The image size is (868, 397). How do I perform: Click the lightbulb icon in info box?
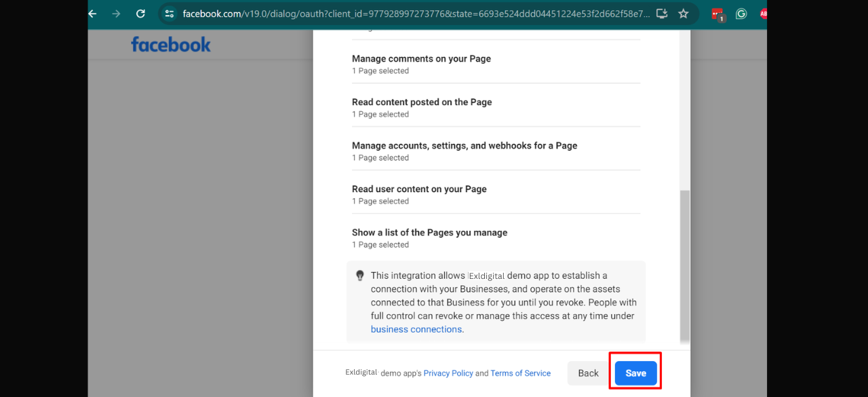pos(360,276)
